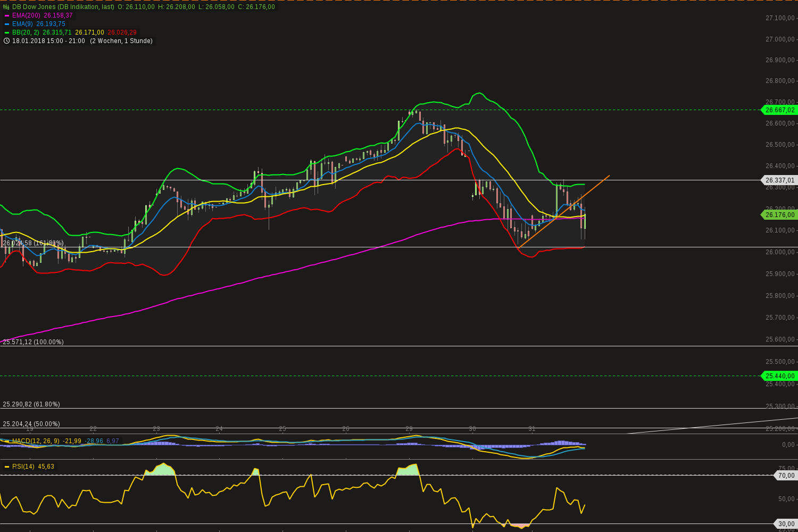
Task: Click the upper Bollinger value 26.315,71
Action: [x=57, y=32]
